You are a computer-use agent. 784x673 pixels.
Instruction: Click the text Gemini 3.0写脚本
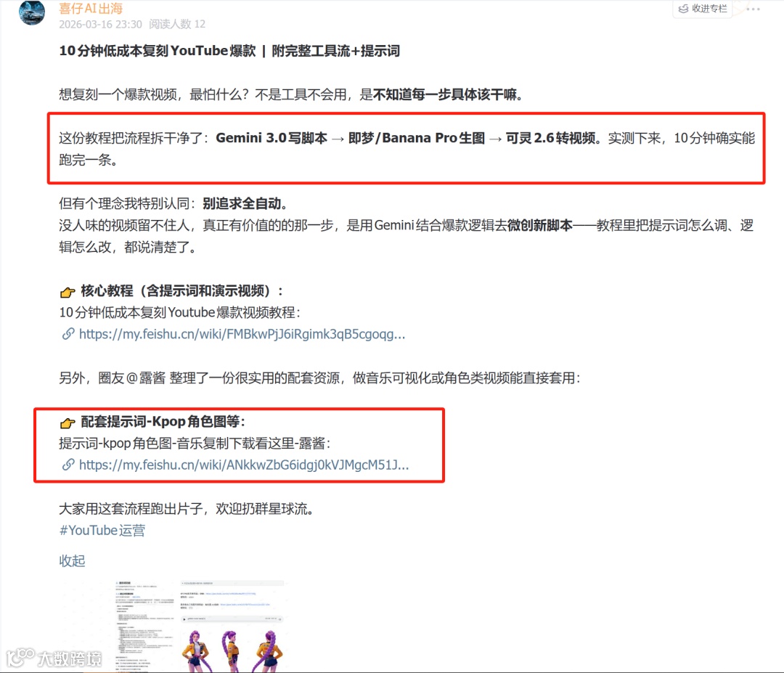tap(271, 138)
